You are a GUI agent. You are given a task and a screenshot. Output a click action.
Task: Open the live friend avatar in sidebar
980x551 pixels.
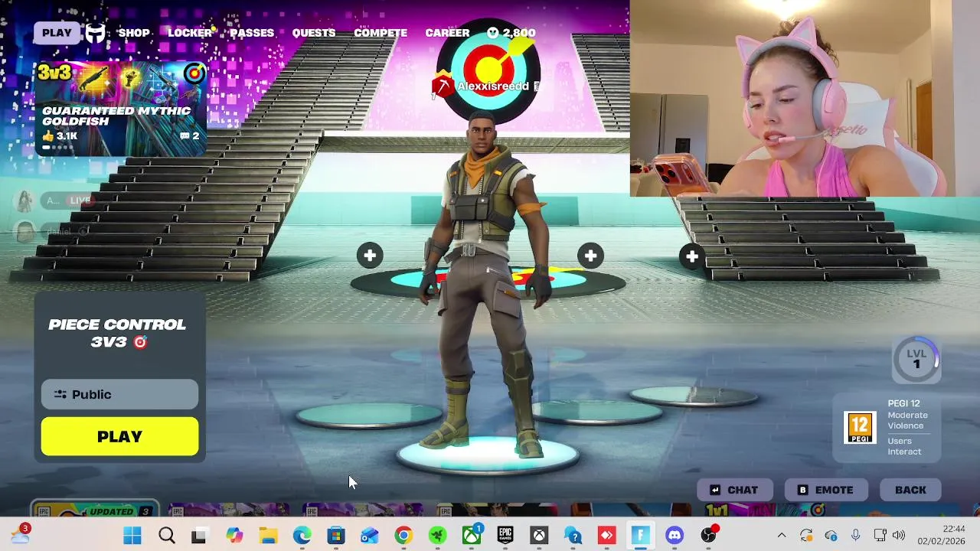pyautogui.click(x=25, y=201)
